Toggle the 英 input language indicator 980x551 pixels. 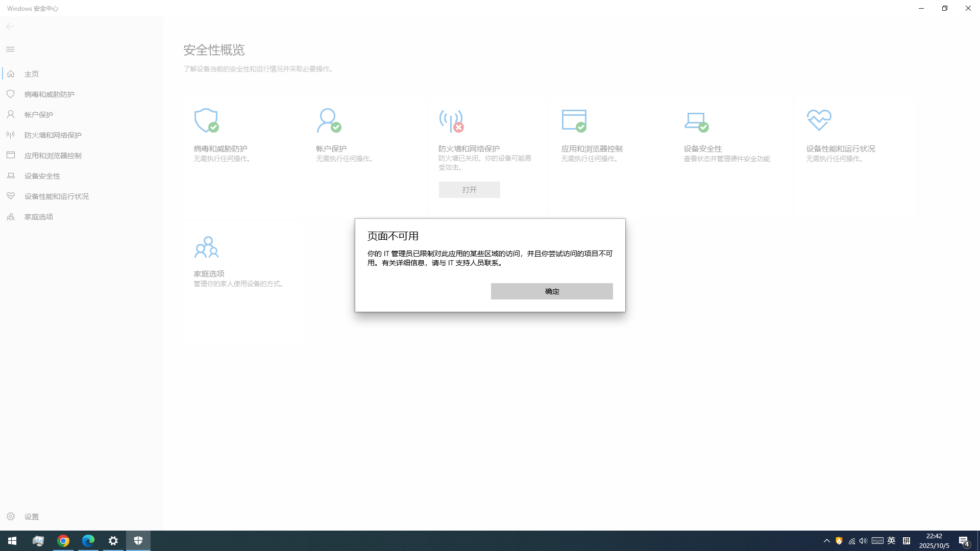coord(891,541)
